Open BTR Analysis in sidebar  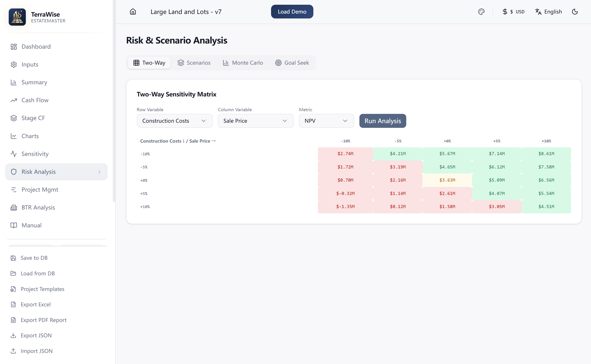click(x=38, y=207)
